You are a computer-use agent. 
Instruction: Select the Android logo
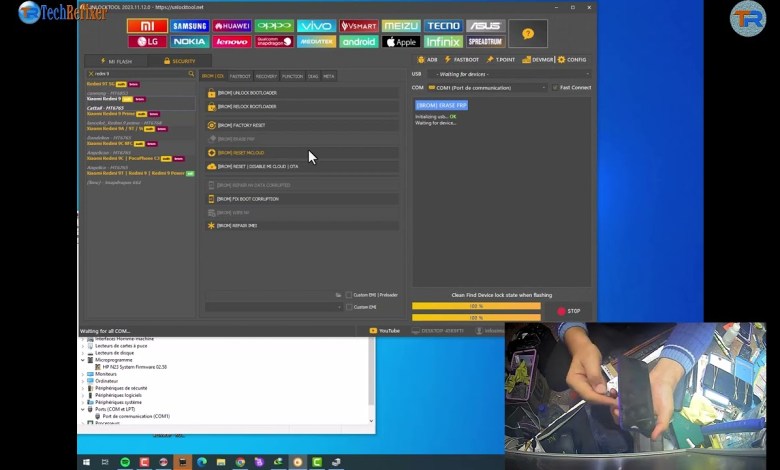[359, 42]
